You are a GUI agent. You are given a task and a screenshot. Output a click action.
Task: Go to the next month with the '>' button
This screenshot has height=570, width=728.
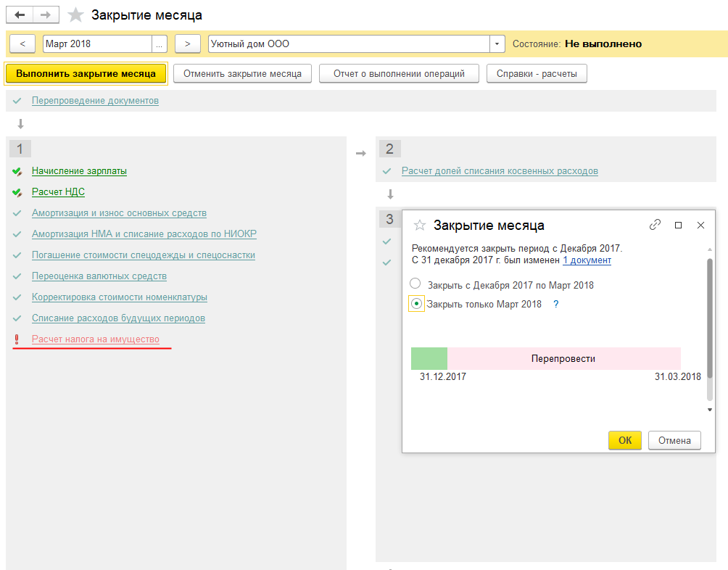[188, 44]
